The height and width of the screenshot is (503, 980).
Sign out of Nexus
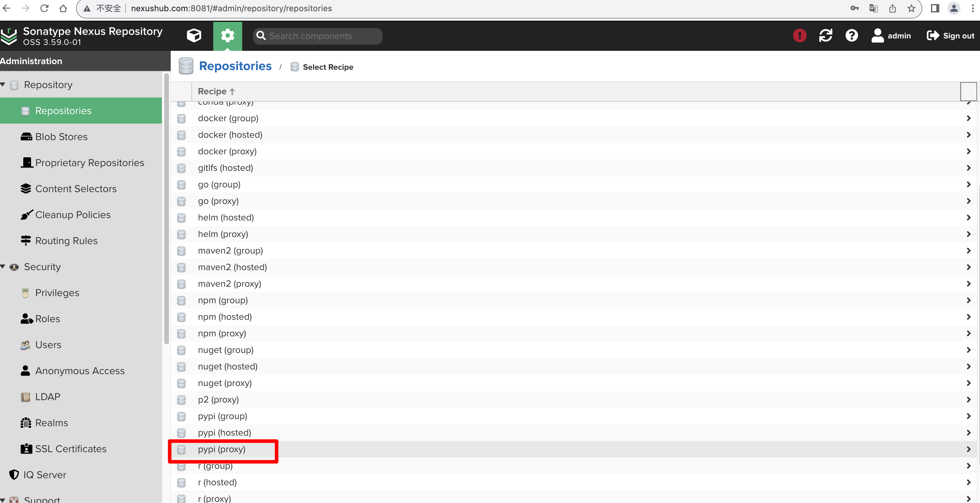pyautogui.click(x=950, y=35)
